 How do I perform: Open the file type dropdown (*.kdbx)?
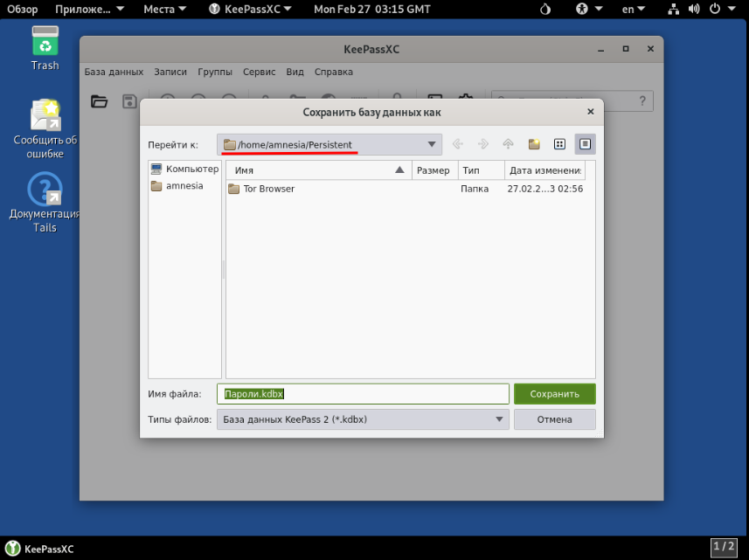pyautogui.click(x=362, y=419)
